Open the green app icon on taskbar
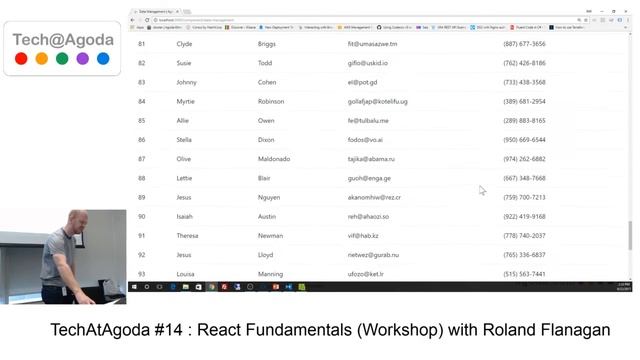This screenshot has width=640, height=360. [302, 287]
